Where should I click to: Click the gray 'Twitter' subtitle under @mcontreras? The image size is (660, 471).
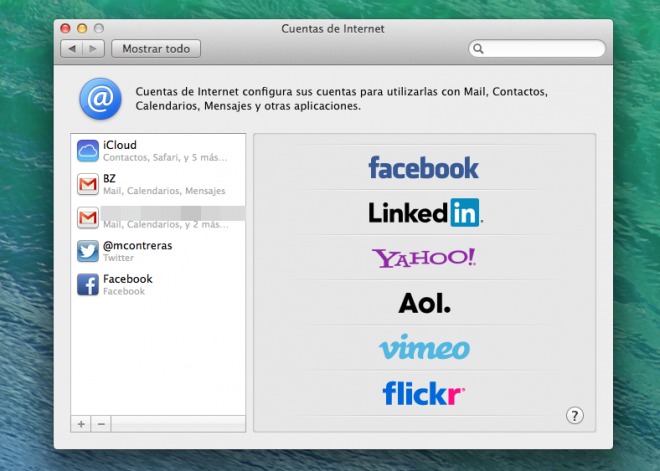click(118, 258)
